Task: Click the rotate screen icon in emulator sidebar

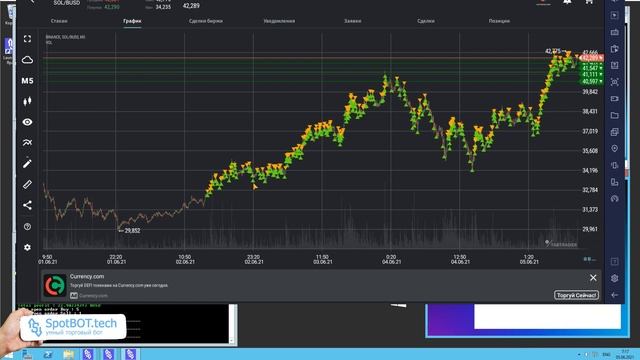Action: point(615,182)
